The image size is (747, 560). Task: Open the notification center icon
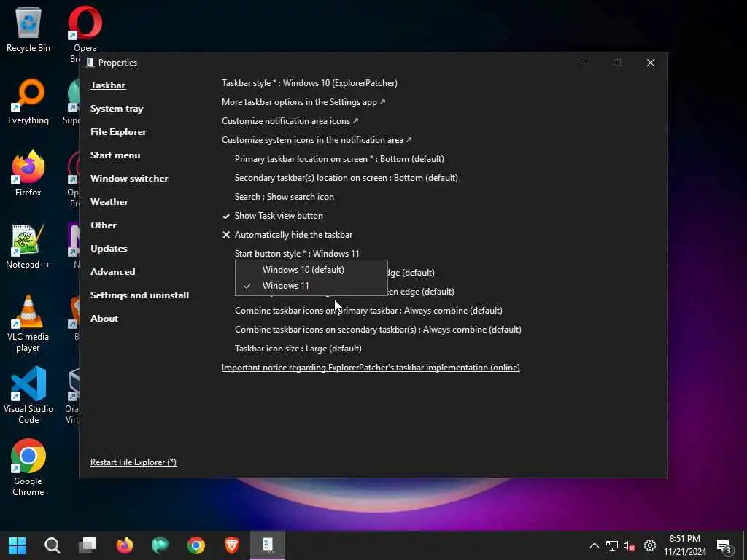pos(724,546)
